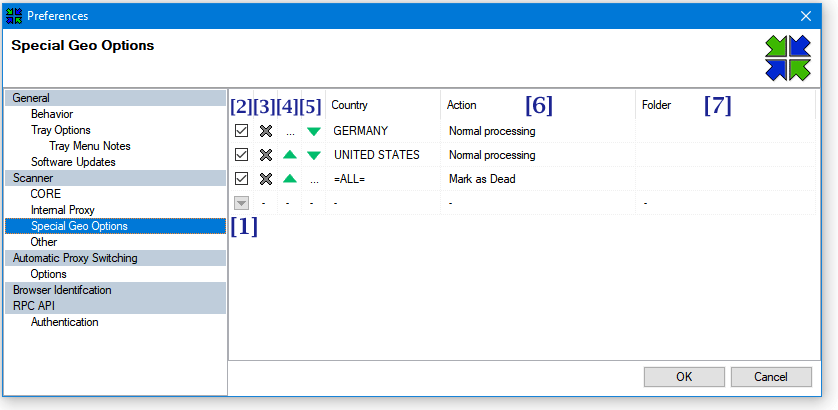Delete the UNITED STATES rule with X icon

pyautogui.click(x=266, y=154)
